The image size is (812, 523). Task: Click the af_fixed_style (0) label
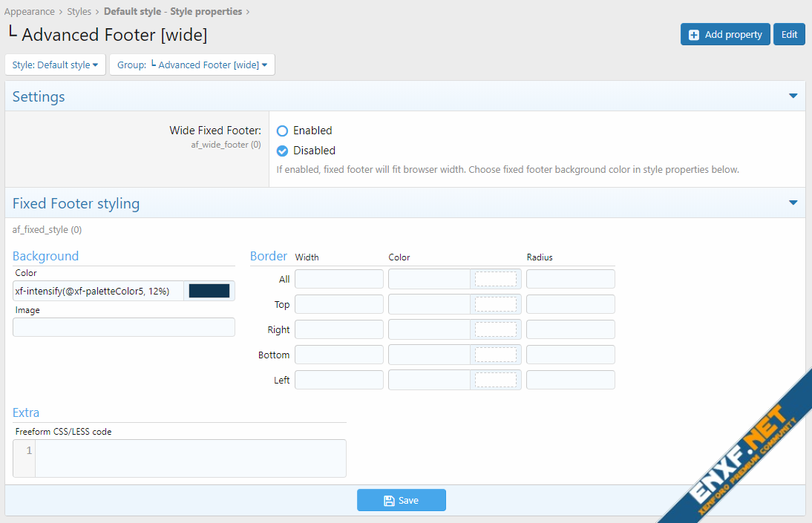47,229
